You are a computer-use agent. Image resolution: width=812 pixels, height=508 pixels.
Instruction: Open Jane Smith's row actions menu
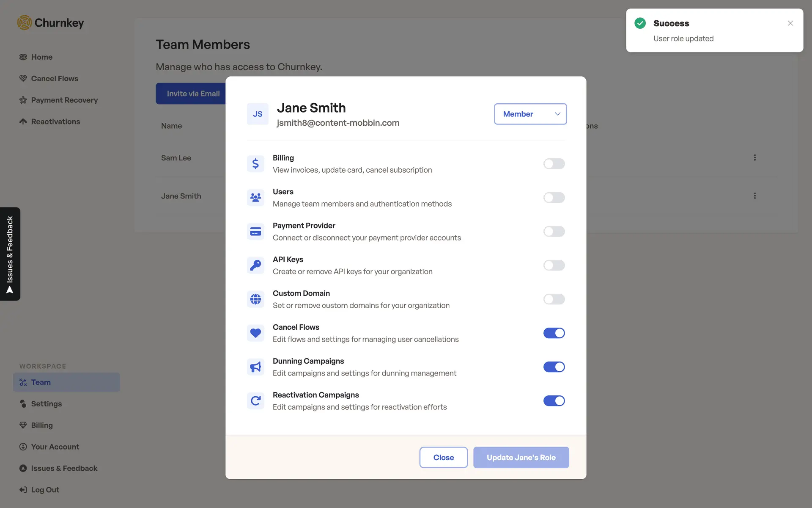coord(754,196)
